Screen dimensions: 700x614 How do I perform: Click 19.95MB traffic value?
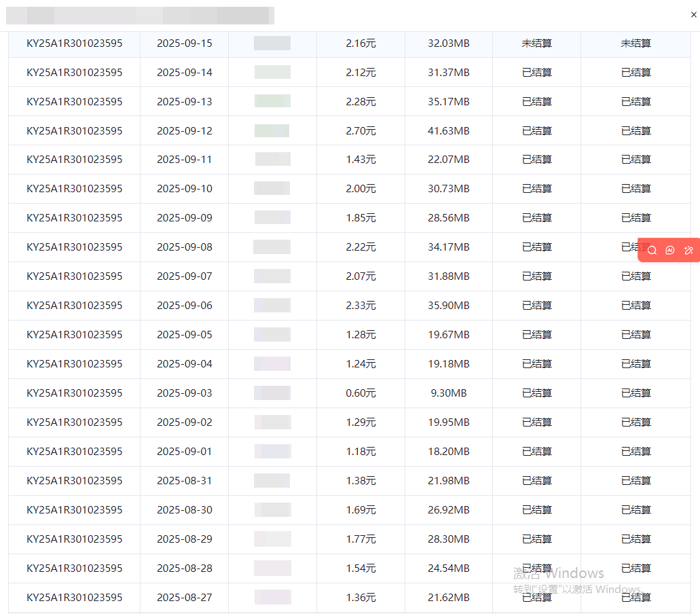tap(449, 422)
